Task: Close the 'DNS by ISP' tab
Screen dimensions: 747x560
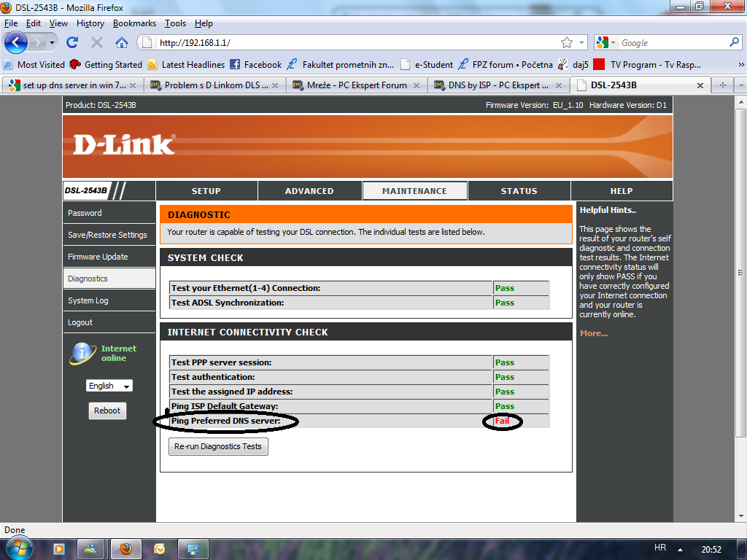Action: click(x=559, y=85)
